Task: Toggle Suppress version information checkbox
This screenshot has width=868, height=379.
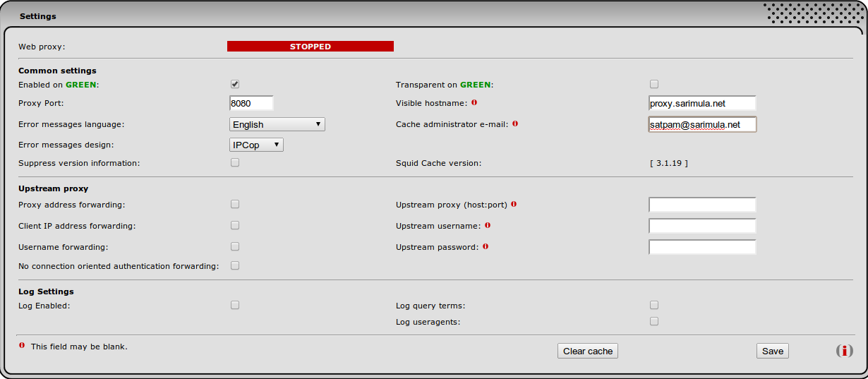Action: pyautogui.click(x=235, y=162)
